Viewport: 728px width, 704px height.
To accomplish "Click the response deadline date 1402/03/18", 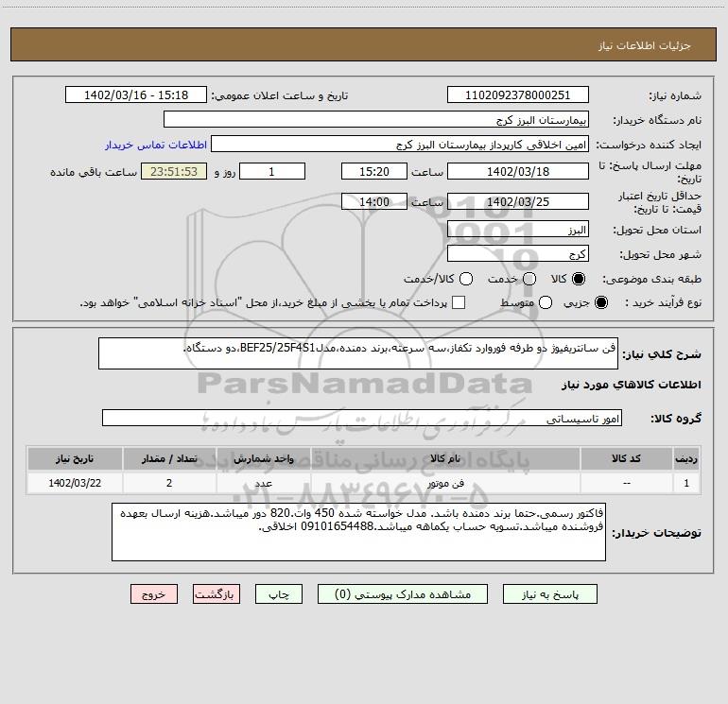I will [x=518, y=171].
